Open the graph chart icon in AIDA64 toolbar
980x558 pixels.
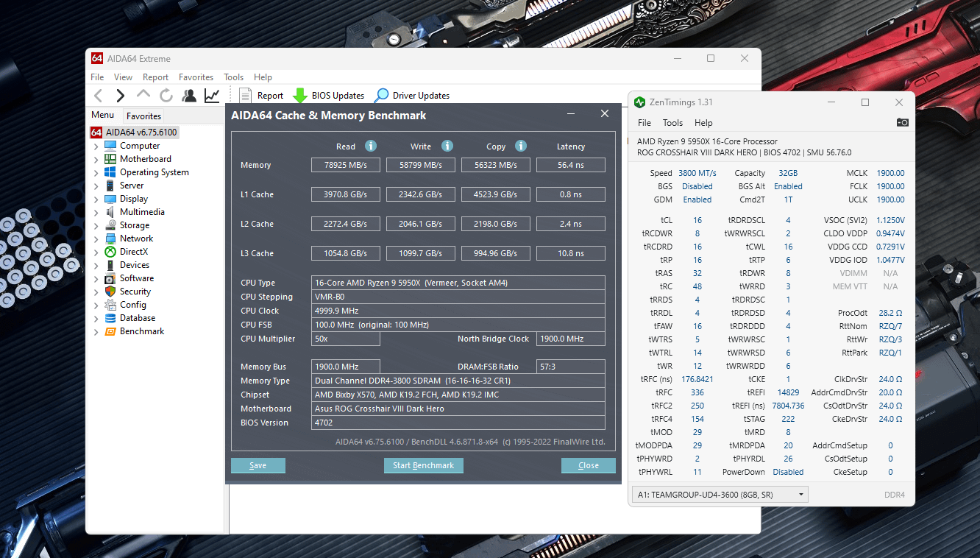(212, 95)
